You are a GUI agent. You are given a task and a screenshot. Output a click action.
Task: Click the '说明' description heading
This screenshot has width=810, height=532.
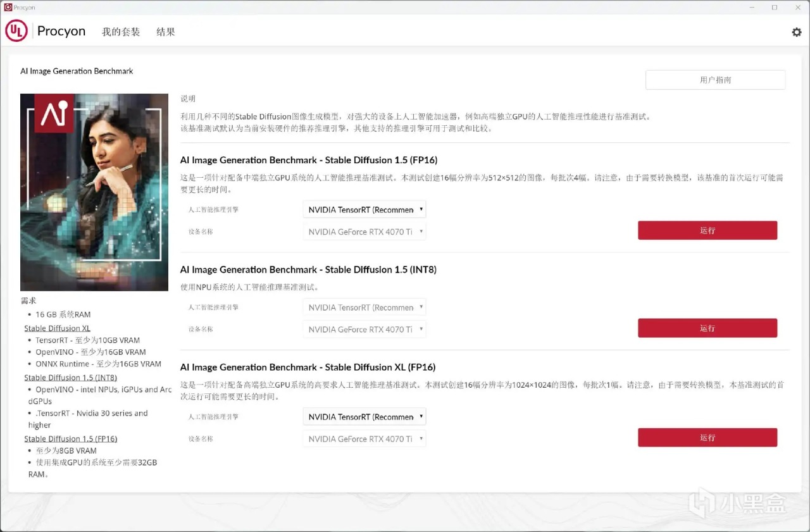[x=188, y=99]
